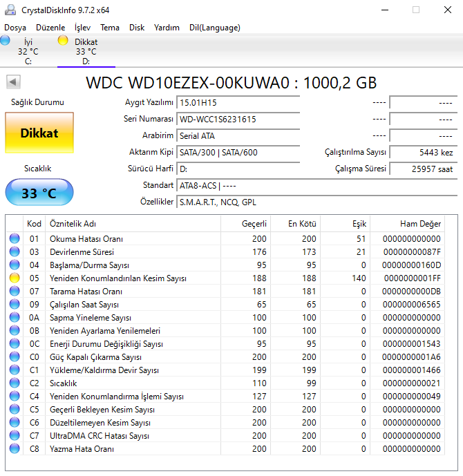Click status orb of C2 Sıcaklık row
Screen dimensions: 463x476
15,383
